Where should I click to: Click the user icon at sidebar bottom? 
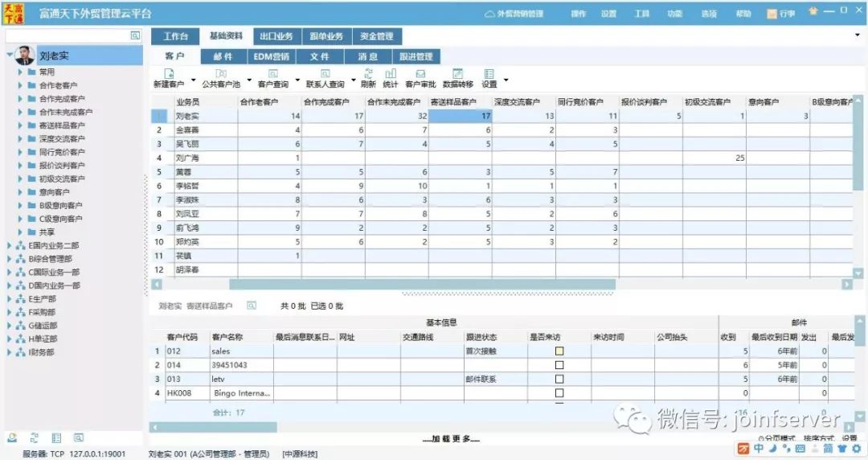click(12, 437)
